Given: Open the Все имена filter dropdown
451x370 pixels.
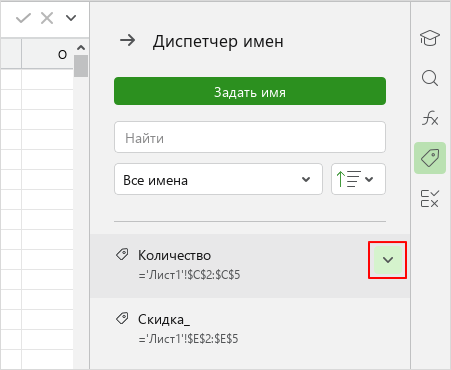Looking at the screenshot, I should [x=218, y=179].
